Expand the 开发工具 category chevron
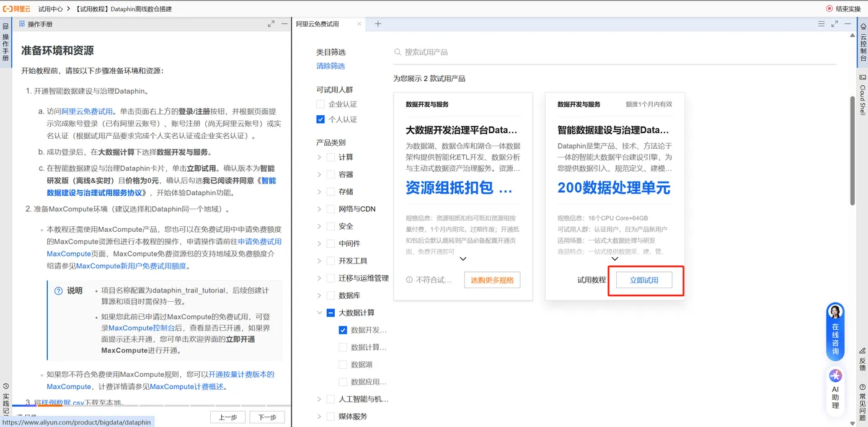Screen dimensions: 868x427 (x=319, y=261)
